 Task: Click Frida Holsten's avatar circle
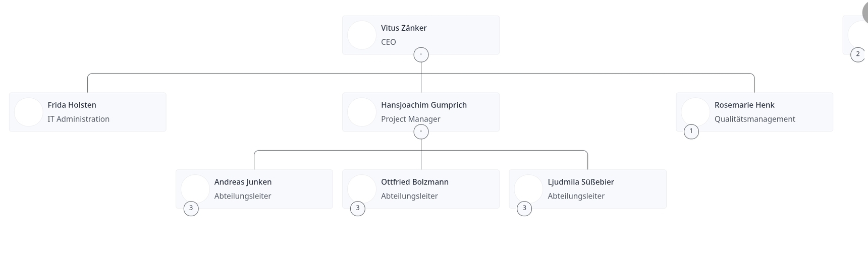[x=28, y=112]
